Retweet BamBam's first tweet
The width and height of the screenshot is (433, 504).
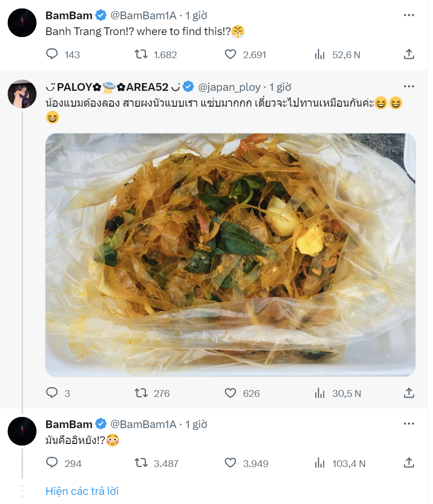[x=142, y=55]
